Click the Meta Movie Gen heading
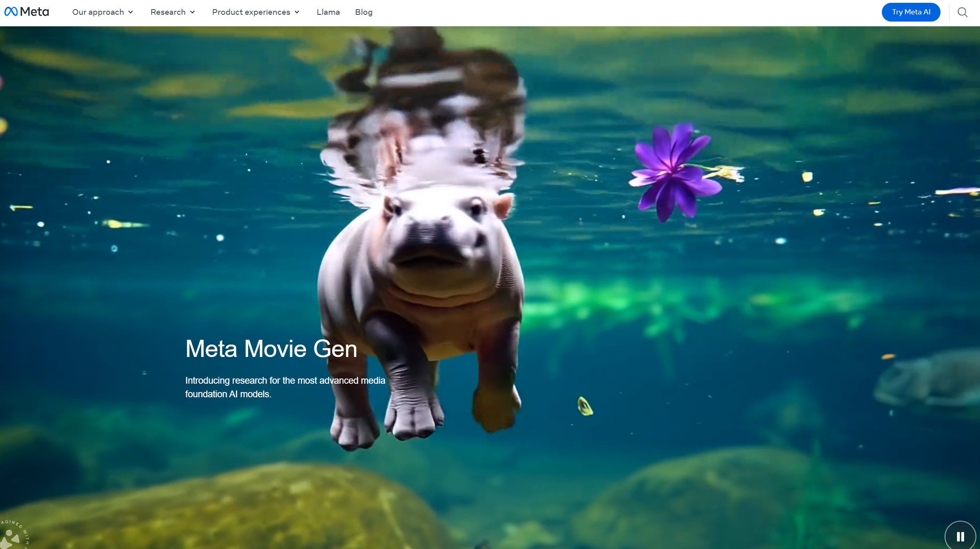Screen dimensions: 980x549 271,349
